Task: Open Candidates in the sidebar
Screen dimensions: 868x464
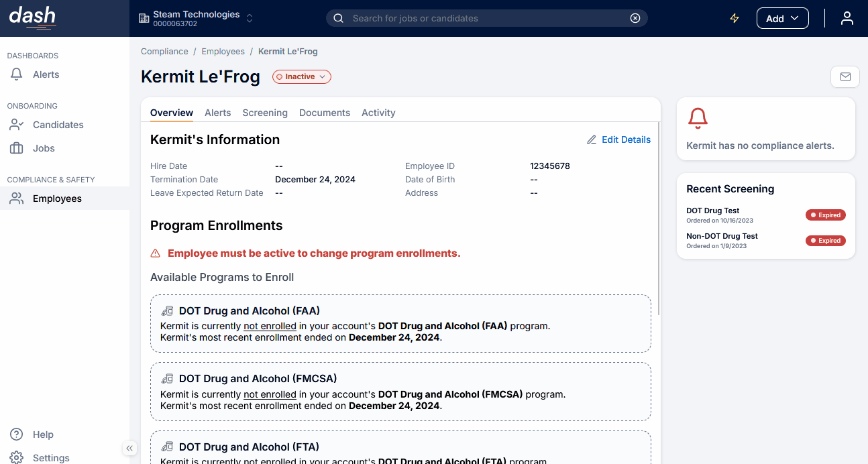Action: (58, 125)
